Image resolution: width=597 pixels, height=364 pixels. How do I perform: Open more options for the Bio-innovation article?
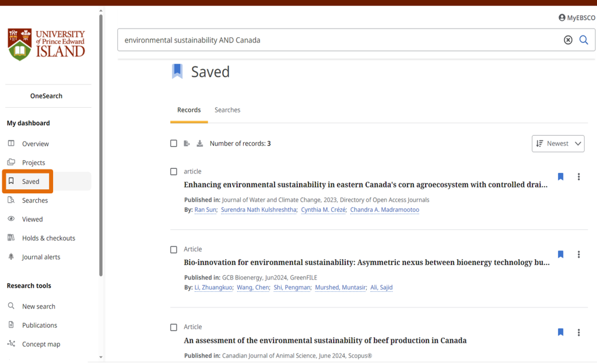[578, 255]
